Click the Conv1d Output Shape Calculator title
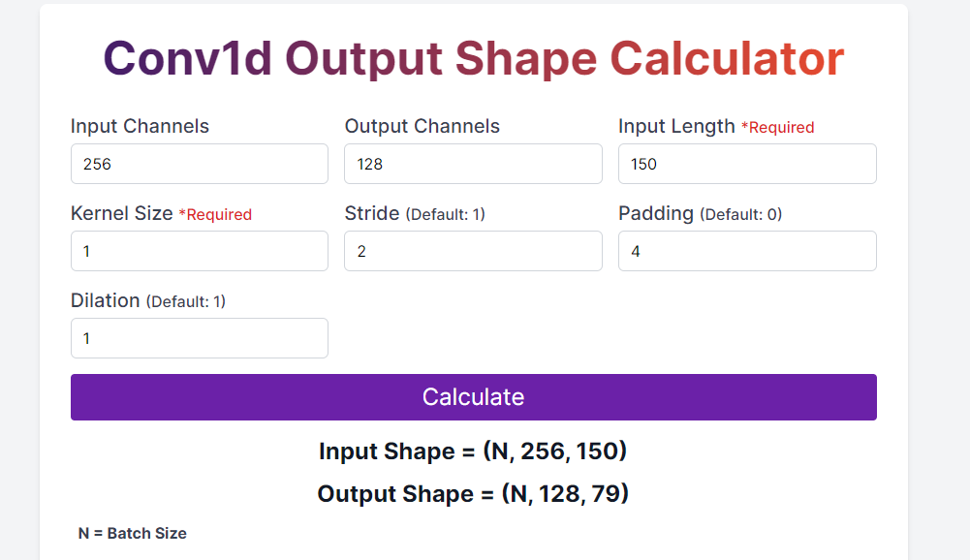The height and width of the screenshot is (560, 970). [x=473, y=58]
